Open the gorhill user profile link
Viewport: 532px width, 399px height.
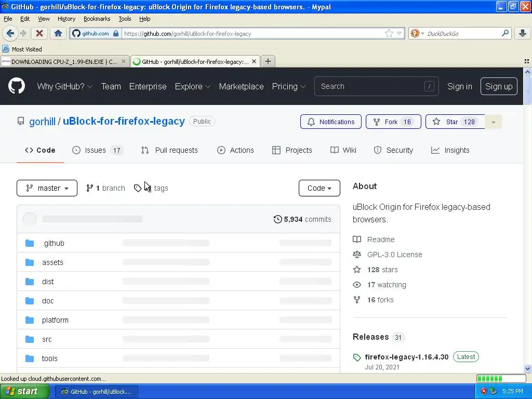(x=42, y=122)
